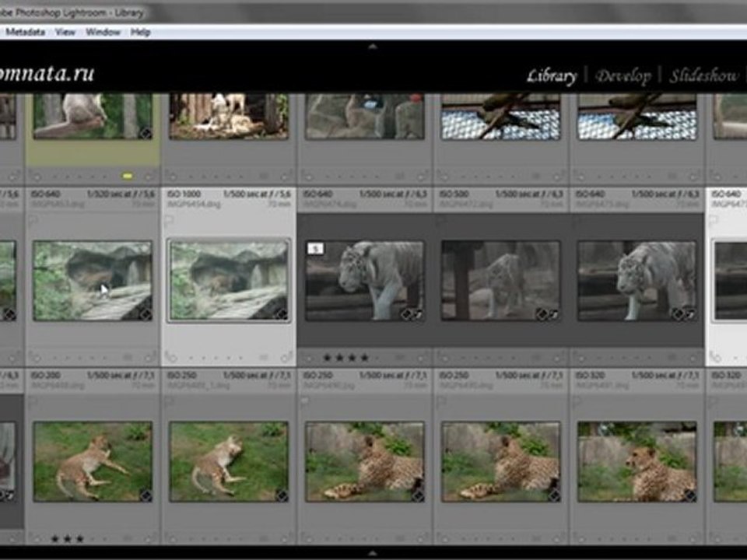Open the View menu
The width and height of the screenshot is (747, 560).
tap(65, 32)
